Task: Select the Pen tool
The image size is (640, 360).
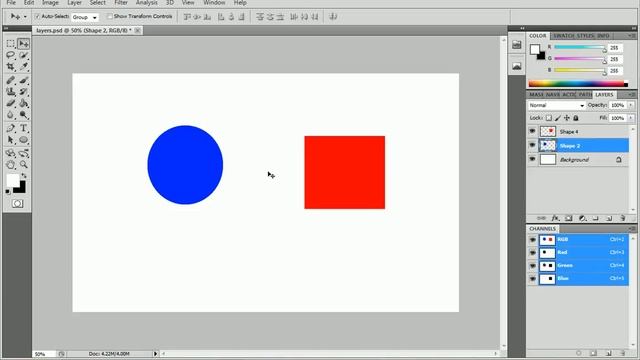Action: point(11,128)
